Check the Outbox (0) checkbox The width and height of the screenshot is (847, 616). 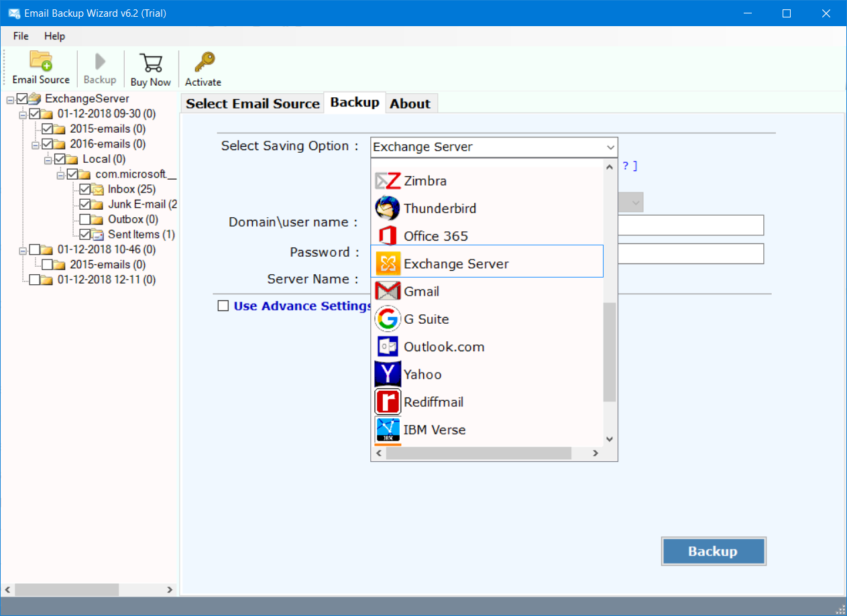[x=85, y=219]
